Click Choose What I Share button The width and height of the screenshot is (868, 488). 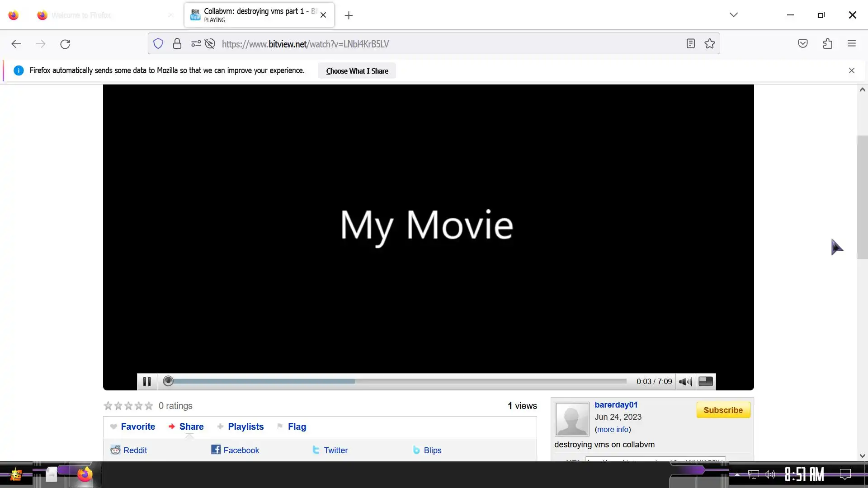coord(357,71)
